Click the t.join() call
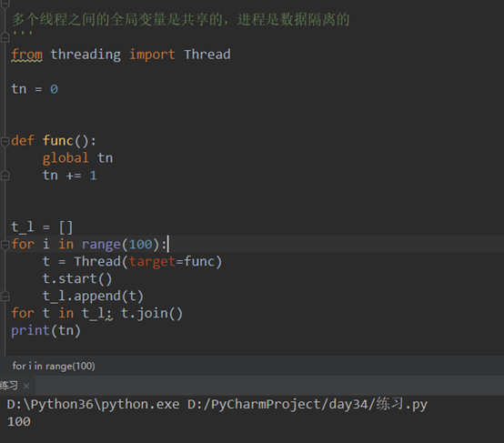Viewport: 504px width, 443px height. [152, 313]
